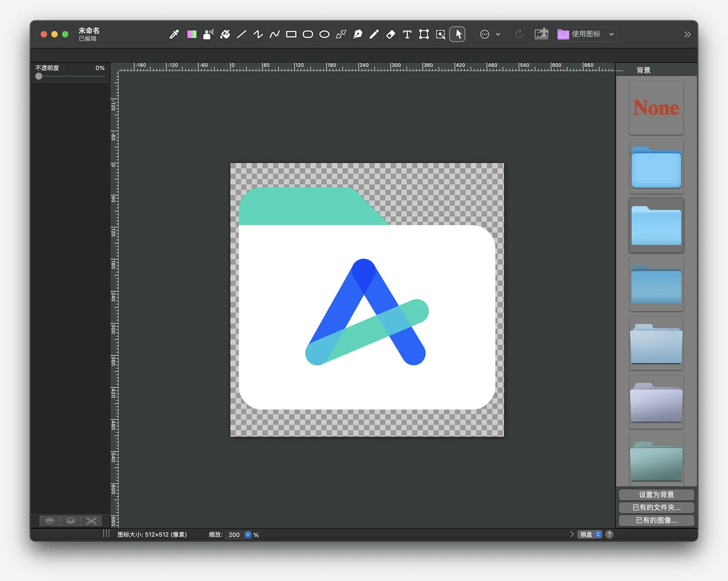The image size is (728, 581).
Task: Expand toolbar overflow double chevron
Action: (x=687, y=35)
